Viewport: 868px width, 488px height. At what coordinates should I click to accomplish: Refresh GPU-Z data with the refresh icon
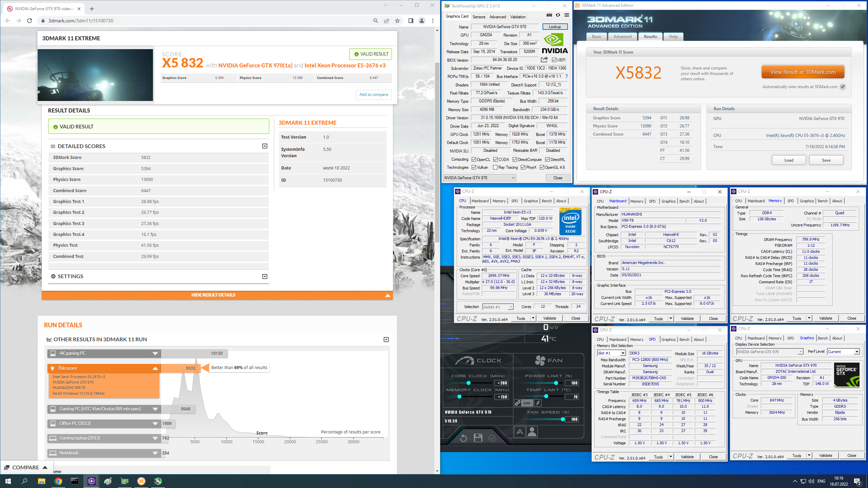point(558,15)
